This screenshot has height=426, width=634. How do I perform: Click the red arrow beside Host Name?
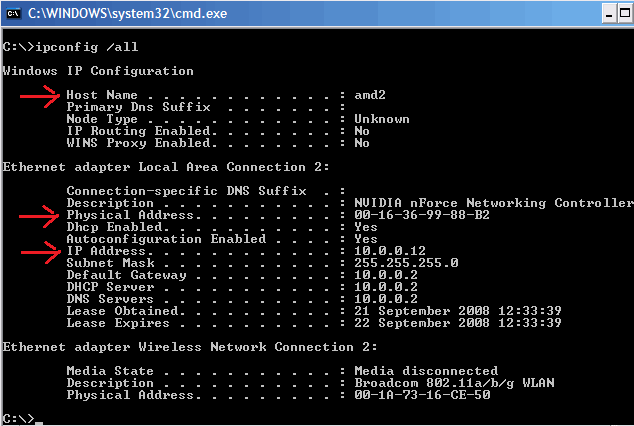click(40, 97)
